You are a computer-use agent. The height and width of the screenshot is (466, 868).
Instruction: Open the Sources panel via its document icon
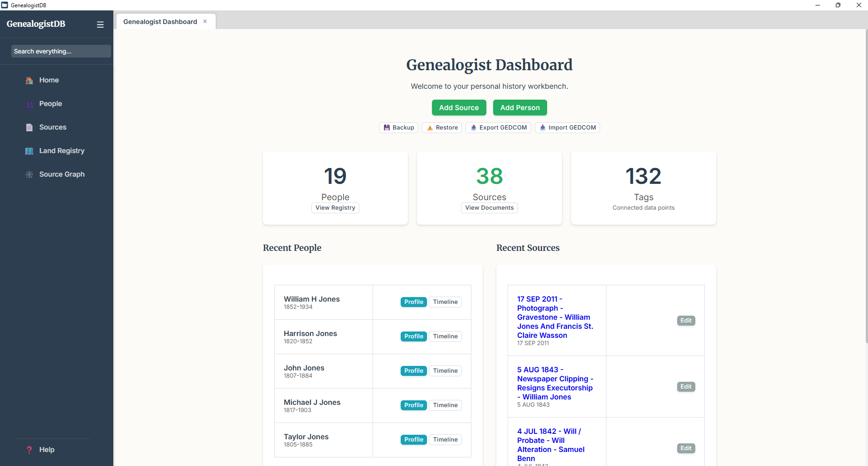pyautogui.click(x=29, y=127)
